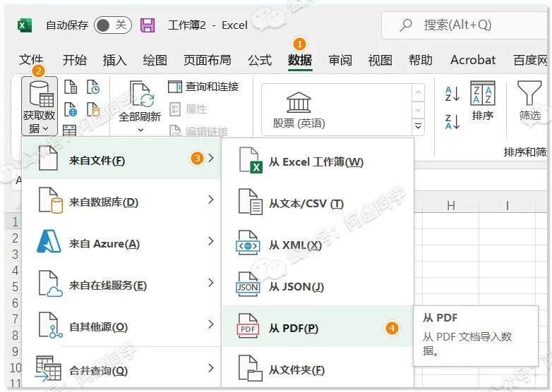Viewport: 552px width, 392px height.
Task: Expand the data types gallery more button
Action: click(418, 126)
